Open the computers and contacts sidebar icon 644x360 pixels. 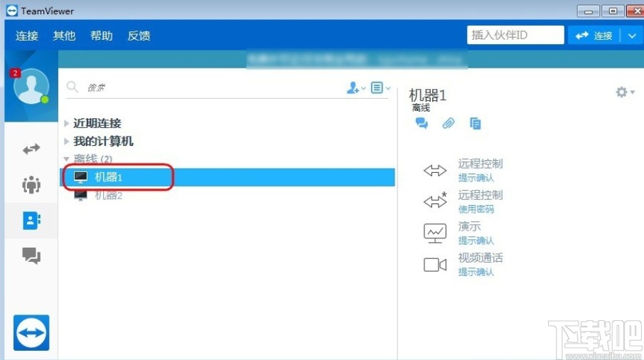pos(31,221)
